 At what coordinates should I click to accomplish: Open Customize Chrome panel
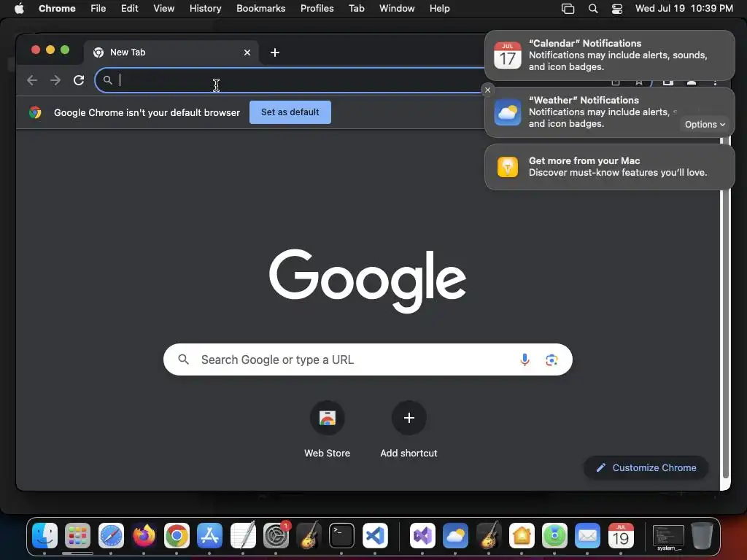point(646,467)
